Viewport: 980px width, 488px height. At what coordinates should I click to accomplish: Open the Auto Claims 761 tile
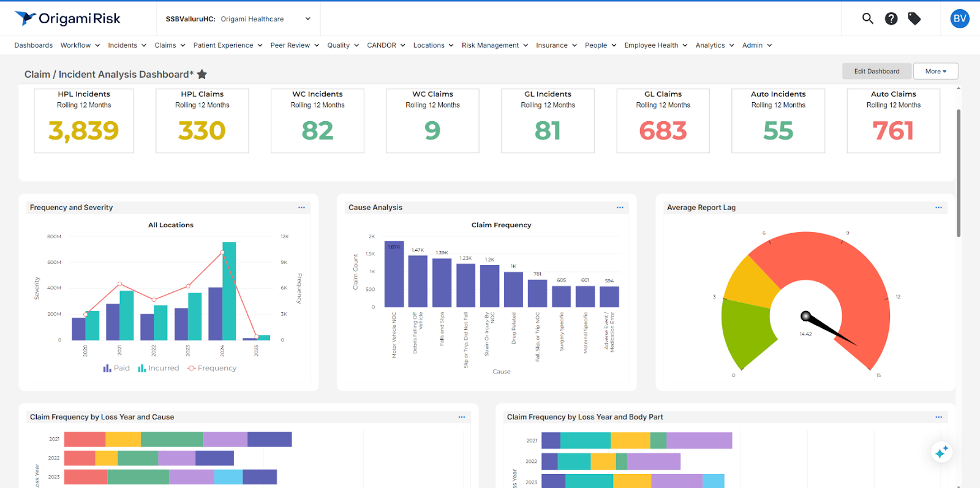[x=893, y=121]
